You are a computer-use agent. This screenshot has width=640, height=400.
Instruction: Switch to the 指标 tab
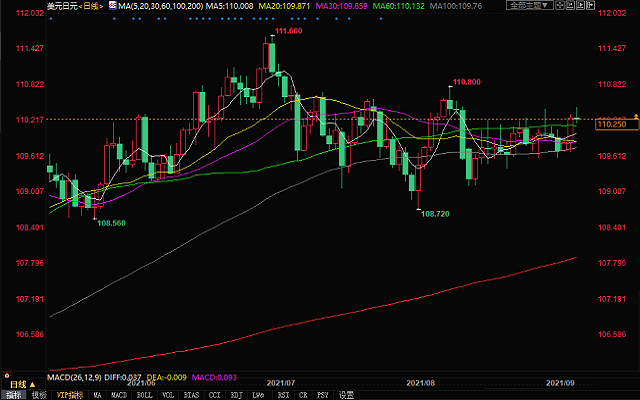click(x=11, y=395)
